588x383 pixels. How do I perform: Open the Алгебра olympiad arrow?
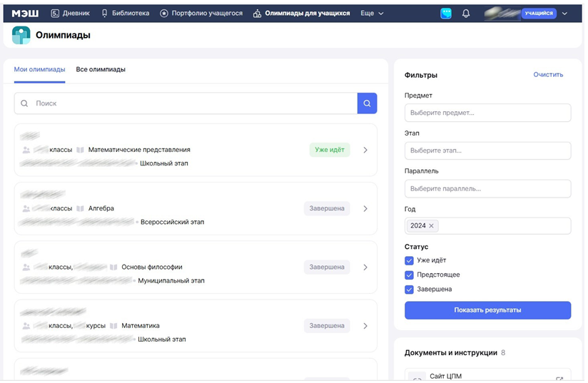(365, 209)
